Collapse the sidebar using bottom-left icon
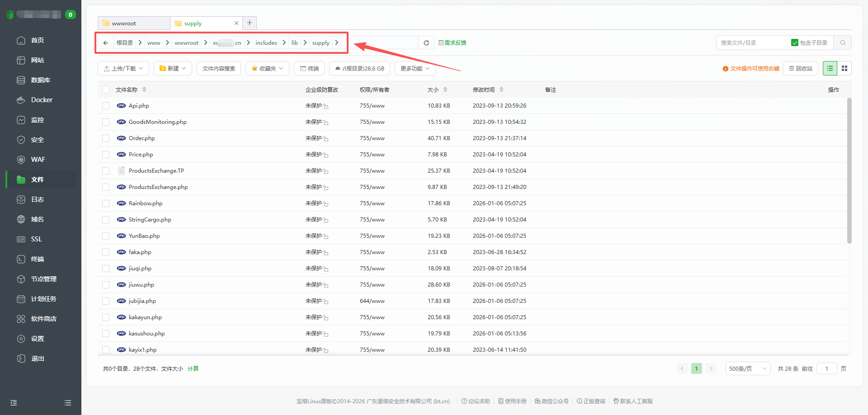 click(14, 403)
